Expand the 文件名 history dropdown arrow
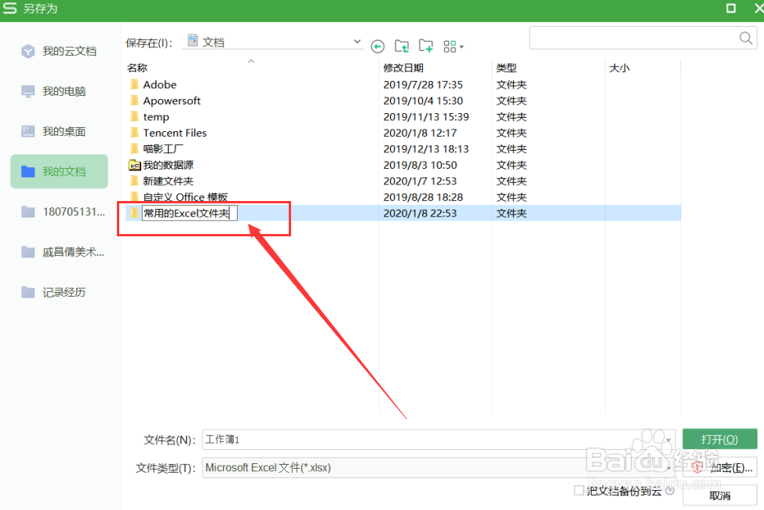 coord(668,439)
